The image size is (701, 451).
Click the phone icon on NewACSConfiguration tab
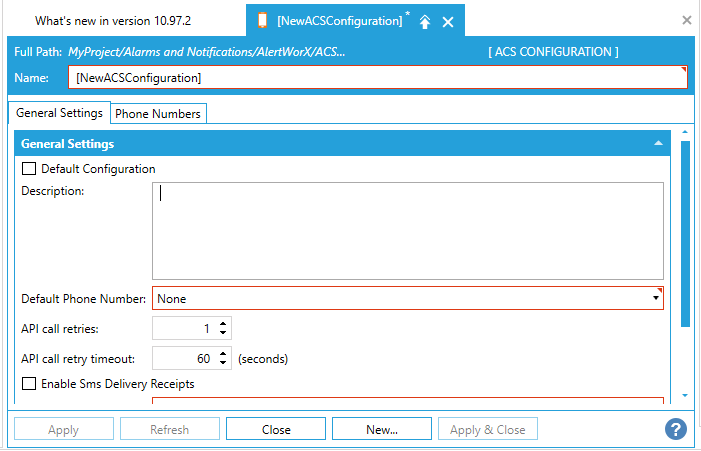point(262,21)
